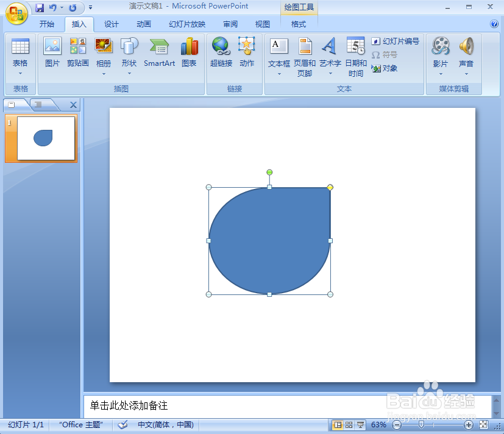This screenshot has width=504, height=434.
Task: Open PowerPoint help
Action: coord(494,24)
